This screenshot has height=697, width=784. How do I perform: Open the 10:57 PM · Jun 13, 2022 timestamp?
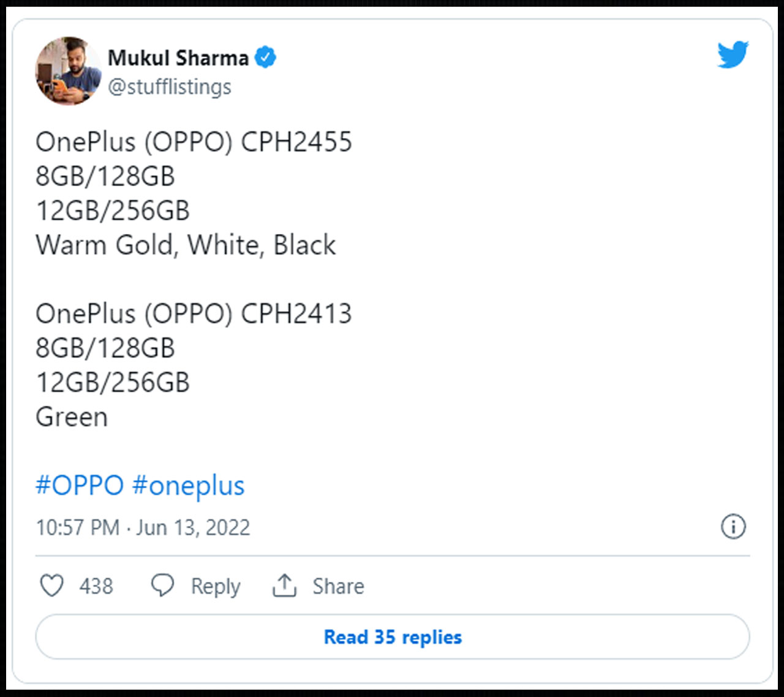[x=143, y=527]
